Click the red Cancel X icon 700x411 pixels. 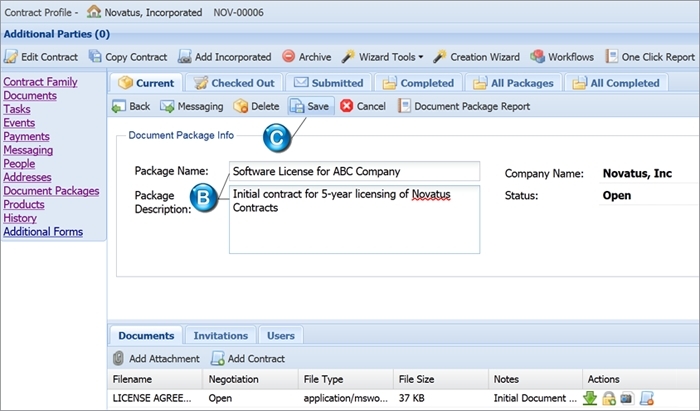click(346, 106)
